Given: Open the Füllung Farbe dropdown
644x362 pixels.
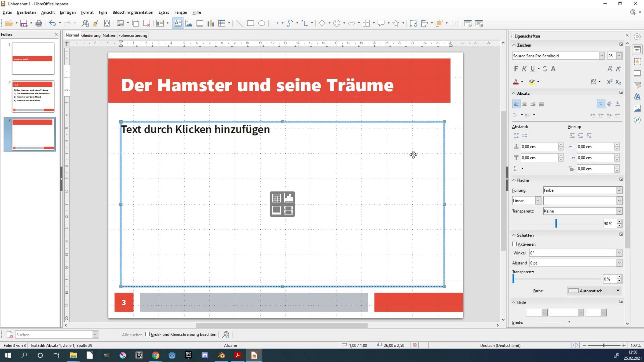Looking at the screenshot, I should point(619,190).
